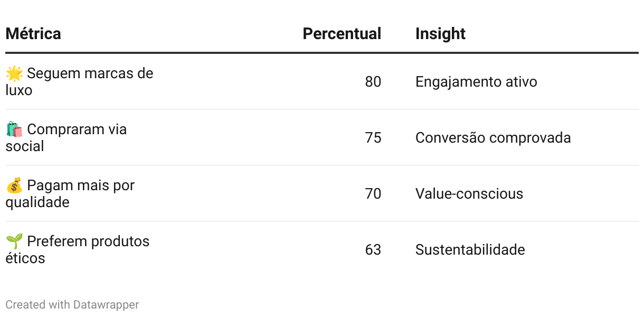Click the Value-conscious insight cell
Screen dimensions: 644x317
pos(469,194)
